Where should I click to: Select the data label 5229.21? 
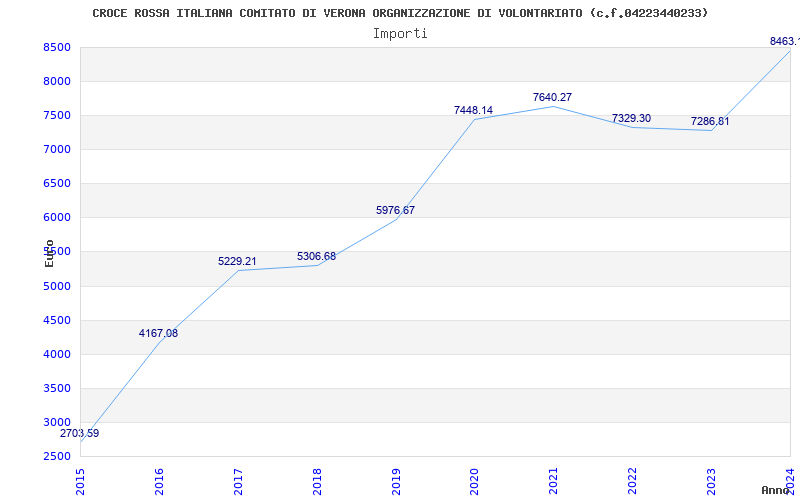pyautogui.click(x=237, y=261)
